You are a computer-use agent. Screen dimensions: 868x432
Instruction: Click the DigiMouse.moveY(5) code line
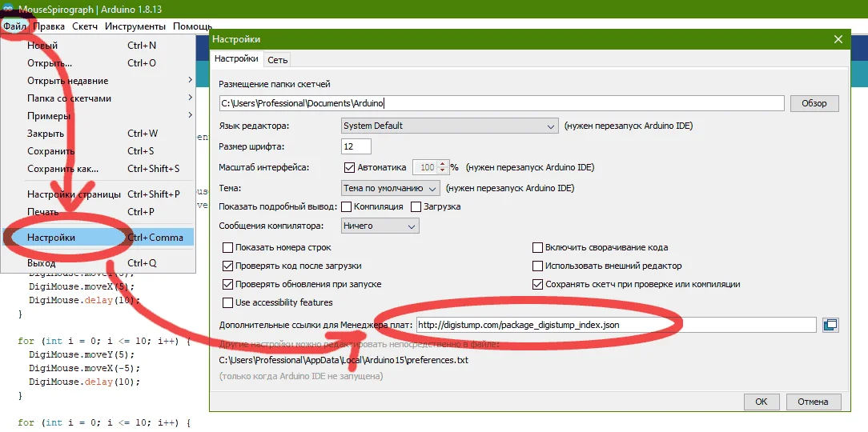[82, 354]
